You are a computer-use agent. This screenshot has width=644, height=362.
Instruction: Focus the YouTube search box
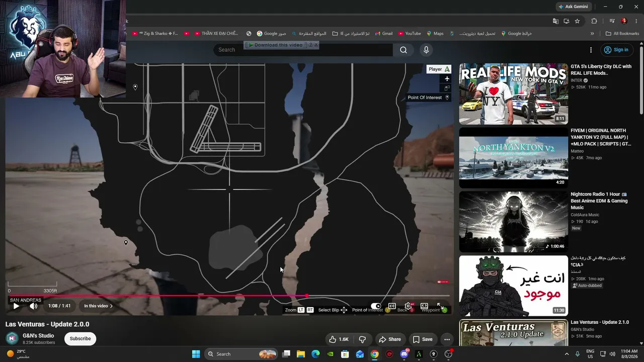tap(303, 50)
